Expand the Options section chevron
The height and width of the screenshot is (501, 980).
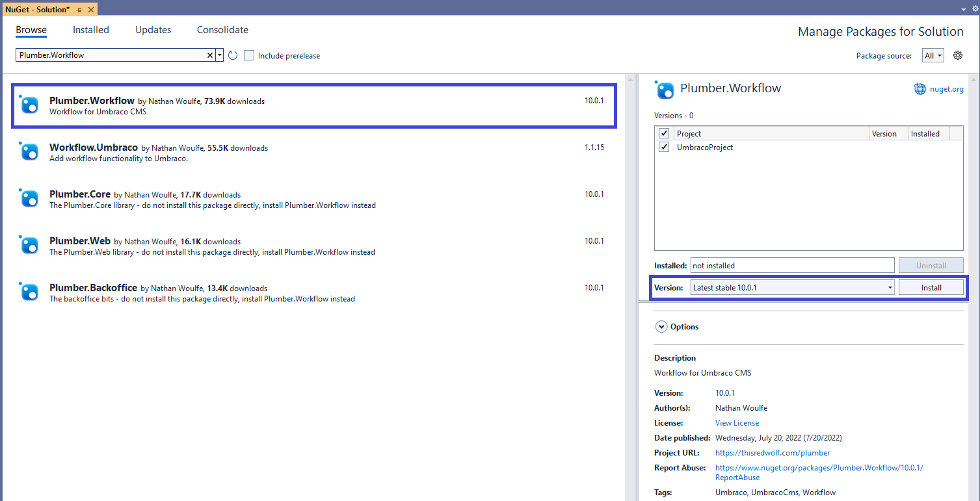click(x=661, y=327)
